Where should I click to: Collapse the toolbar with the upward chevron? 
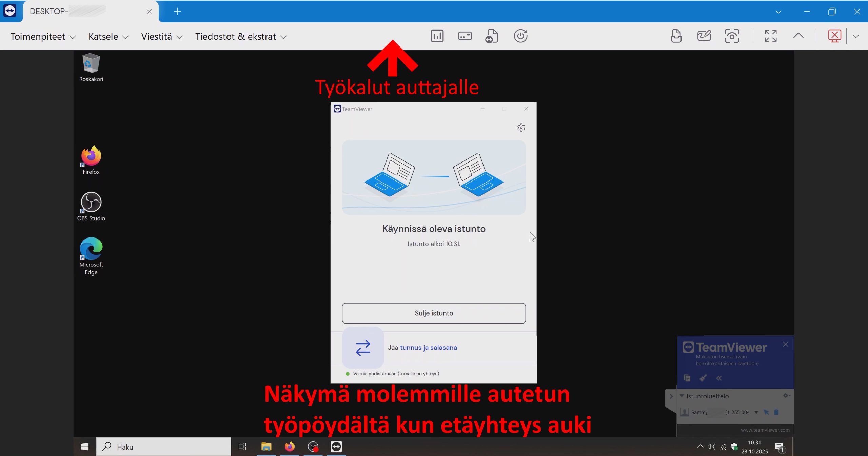[798, 36]
